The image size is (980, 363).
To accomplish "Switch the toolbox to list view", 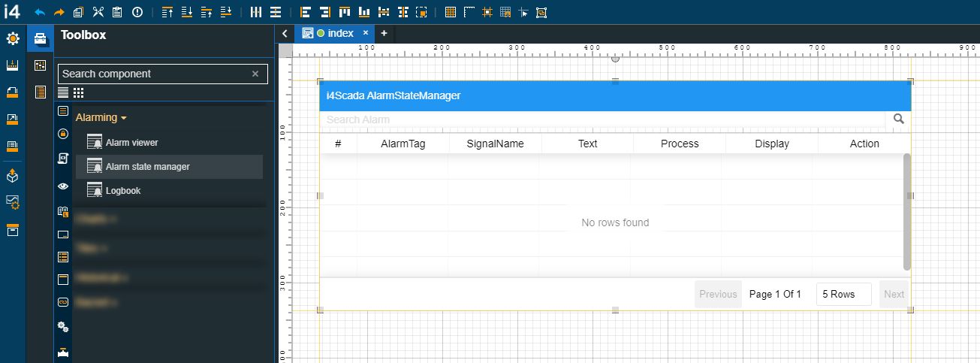I will [x=63, y=92].
